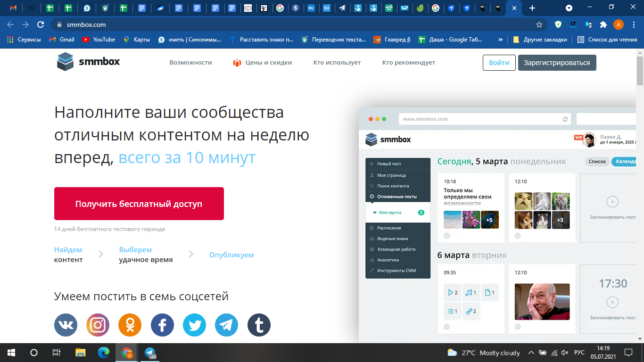Click the VK social network icon
Image resolution: width=644 pixels, height=362 pixels.
click(x=66, y=325)
